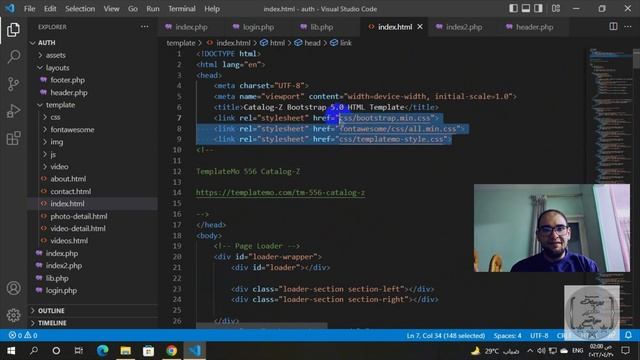
Task: Split the editor to the right
Action: pos(613,27)
